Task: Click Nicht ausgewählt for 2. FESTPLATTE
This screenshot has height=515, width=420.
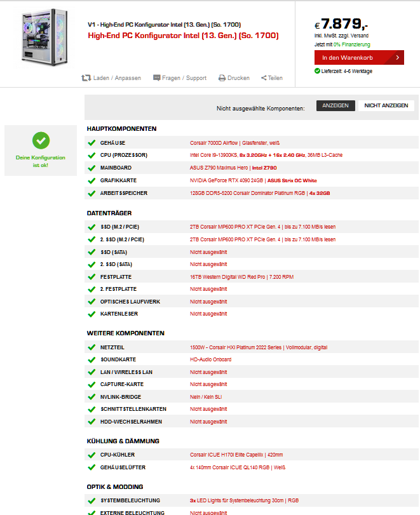Action: tap(208, 289)
